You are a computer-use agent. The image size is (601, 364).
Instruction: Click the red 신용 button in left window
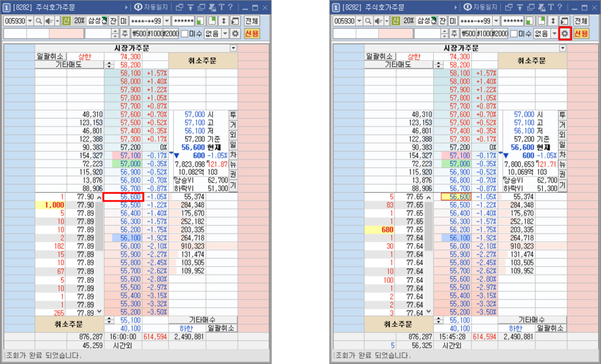click(x=252, y=33)
